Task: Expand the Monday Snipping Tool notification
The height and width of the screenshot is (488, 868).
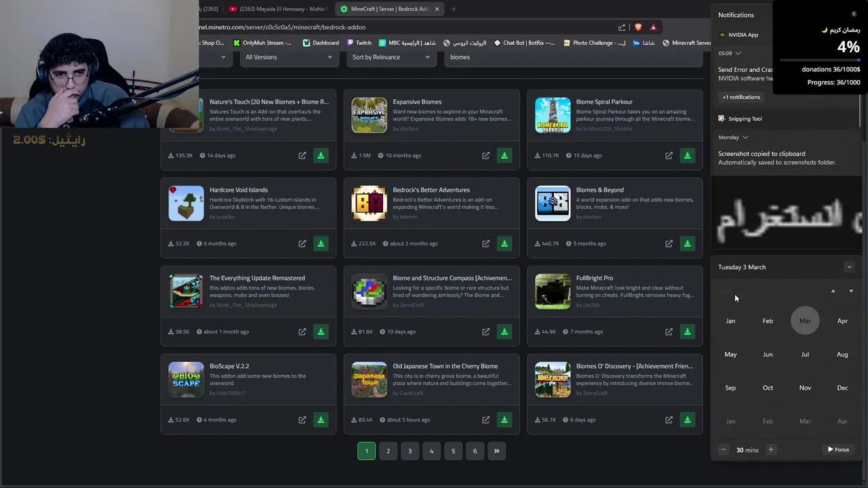Action: pyautogui.click(x=745, y=137)
